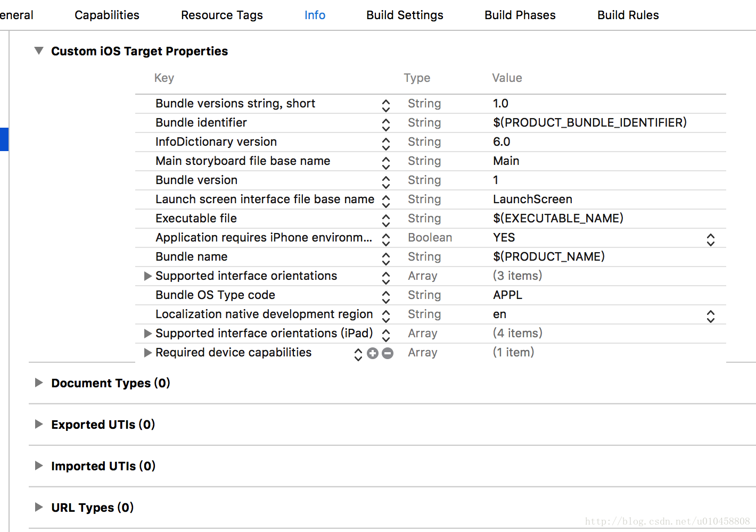Expand the Document Types section
Screen dimensions: 756x532
tap(39, 383)
